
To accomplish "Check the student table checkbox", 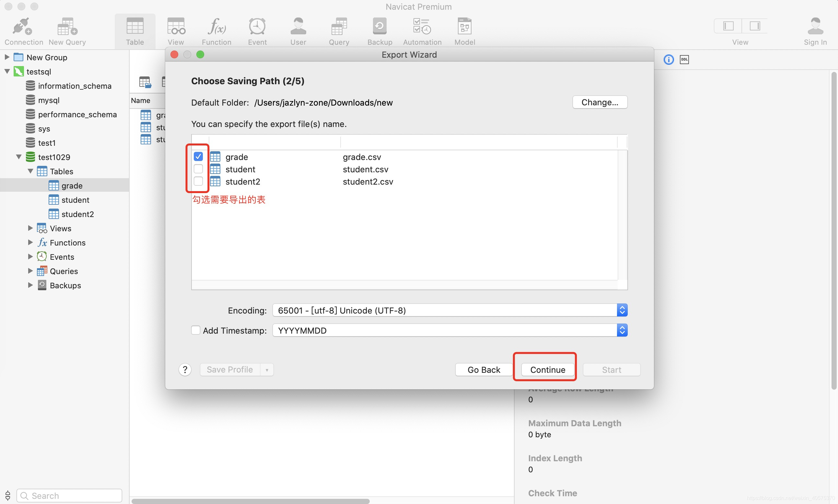I will [x=198, y=169].
